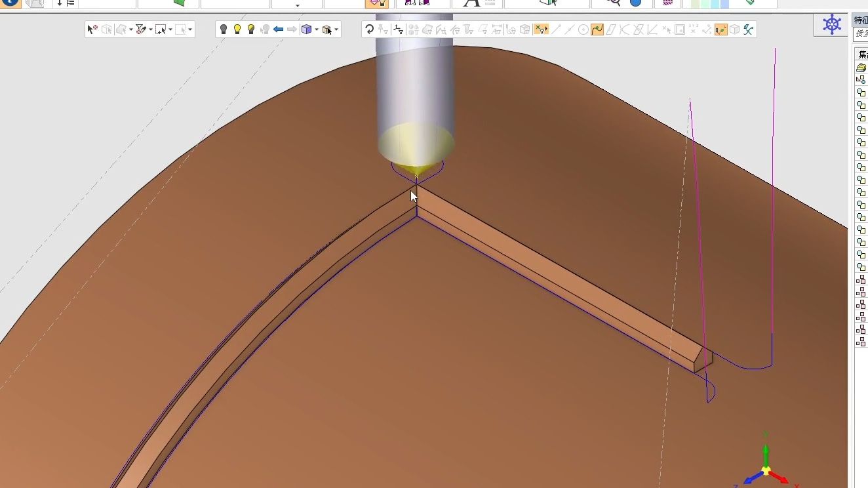The height and width of the screenshot is (488, 868).
Task: Open the feature panel tab at top right
Action: (x=860, y=20)
